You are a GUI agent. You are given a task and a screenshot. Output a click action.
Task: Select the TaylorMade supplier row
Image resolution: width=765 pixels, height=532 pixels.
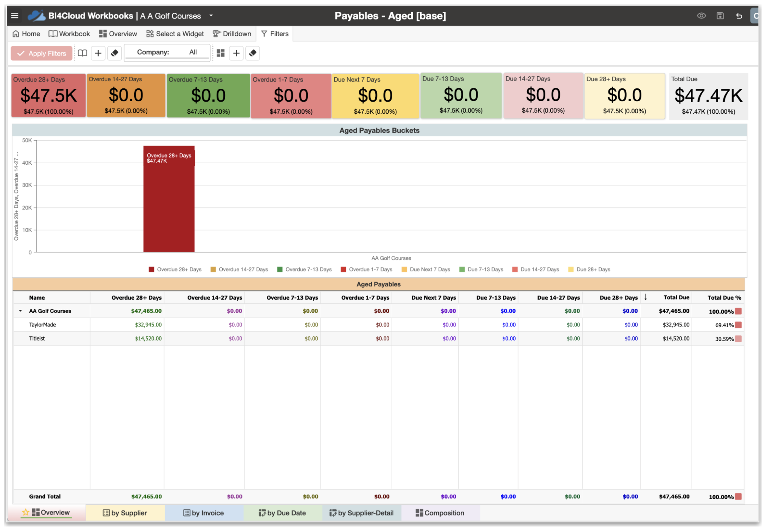click(x=378, y=325)
